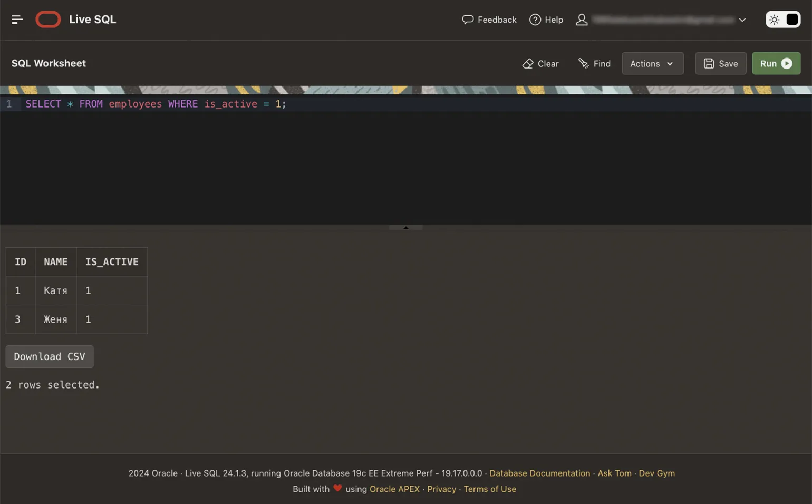Click the Oracle red logo

pyautogui.click(x=48, y=20)
